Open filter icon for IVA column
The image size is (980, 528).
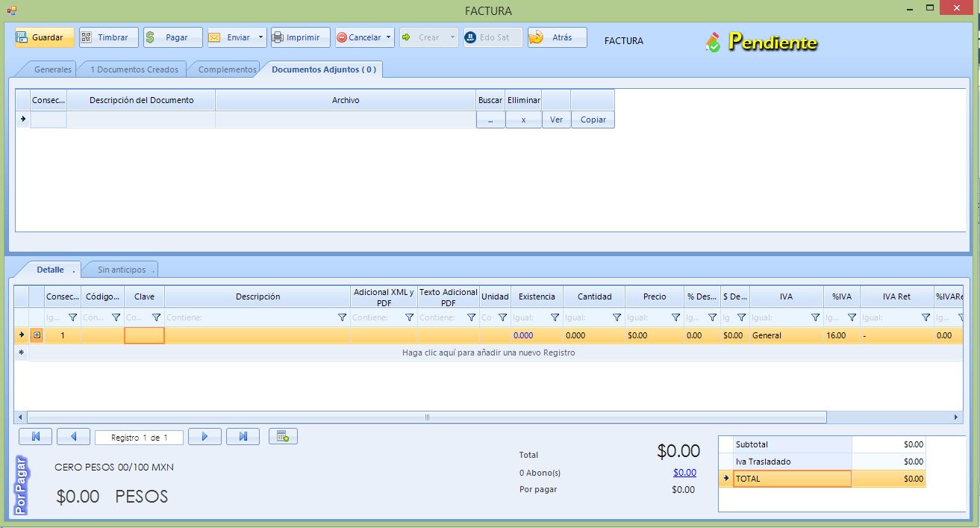[815, 317]
